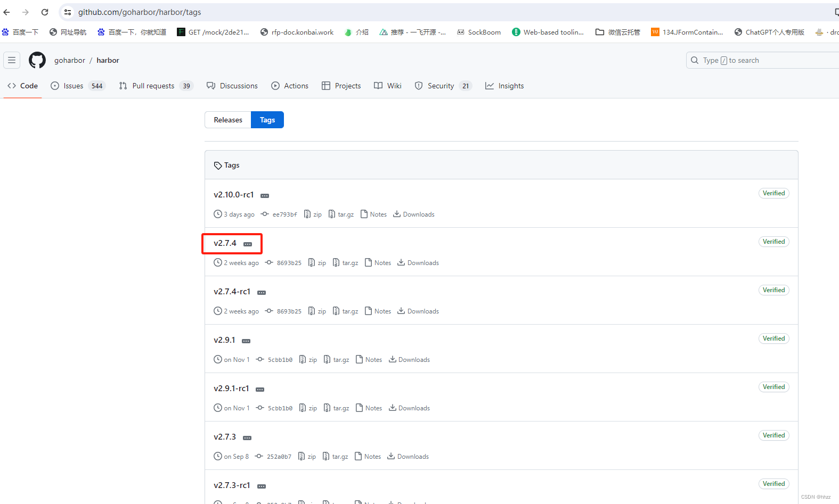Open Downloads for v2.10.0-rc1
This screenshot has height=504, width=839.
(x=414, y=214)
